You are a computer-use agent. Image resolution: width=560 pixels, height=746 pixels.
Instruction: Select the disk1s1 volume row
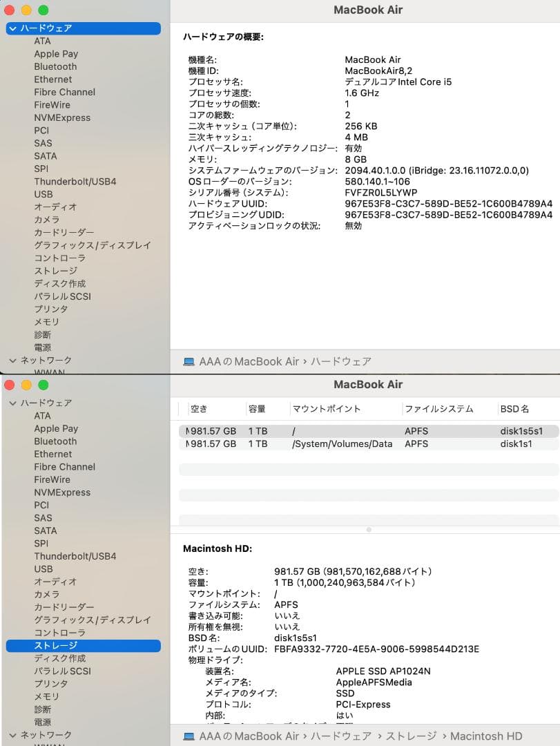[311, 444]
